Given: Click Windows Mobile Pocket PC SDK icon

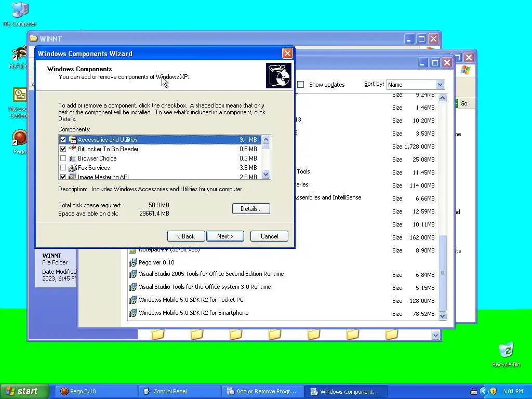Looking at the screenshot, I should (132, 300).
